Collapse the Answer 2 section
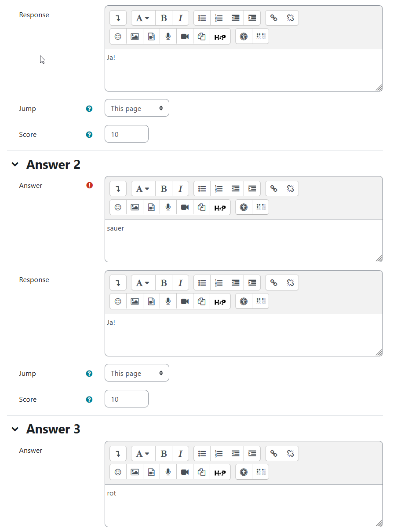This screenshot has height=532, width=415. point(15,165)
